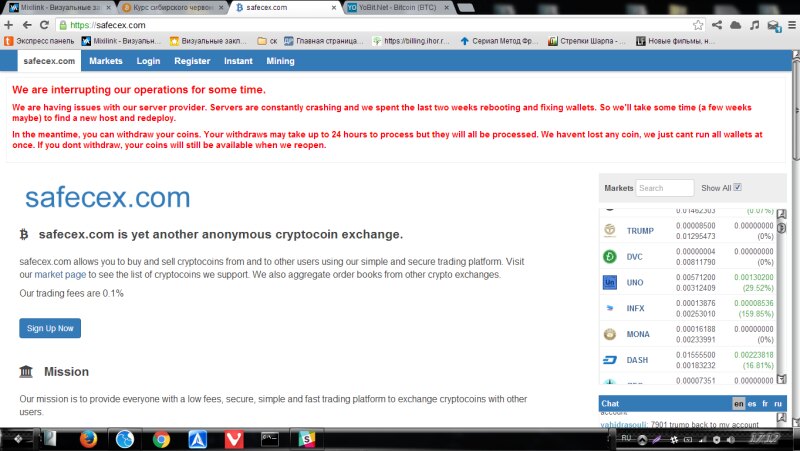Image resolution: width=800 pixels, height=451 pixels.
Task: Open the Chrome menu button
Action: click(790, 24)
